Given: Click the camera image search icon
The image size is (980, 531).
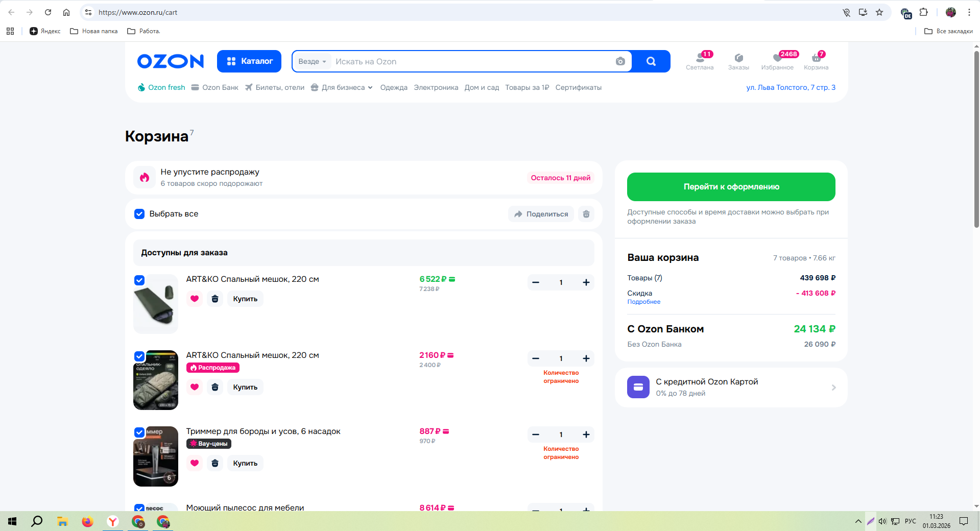Looking at the screenshot, I should coord(620,61).
